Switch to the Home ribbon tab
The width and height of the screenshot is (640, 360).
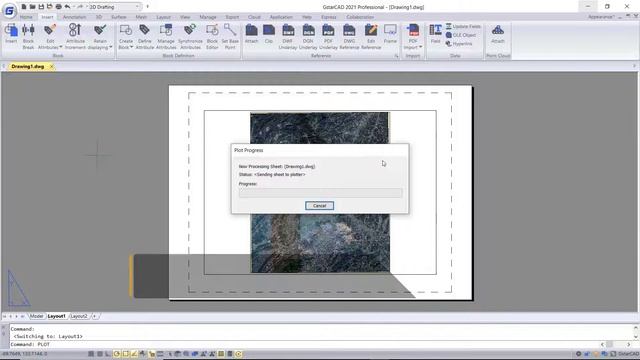tap(26, 17)
